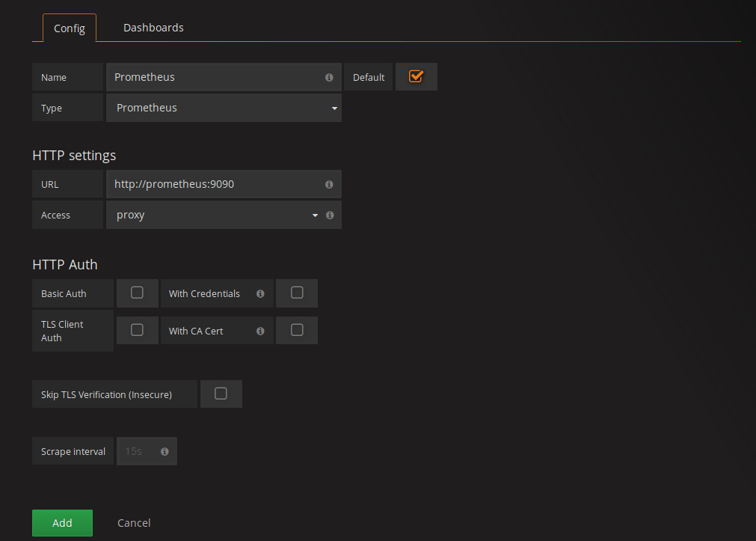Uncheck the Default data source checkbox
756x541 pixels.
pyautogui.click(x=417, y=76)
